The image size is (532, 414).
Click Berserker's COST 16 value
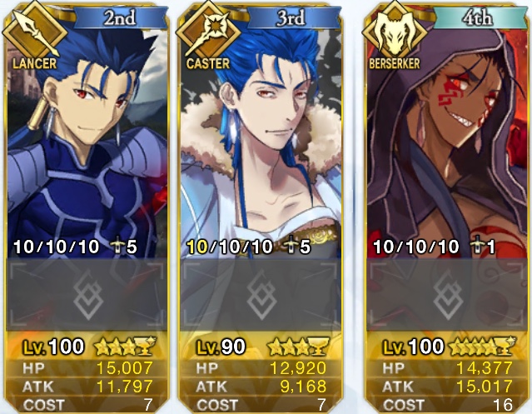tap(502, 405)
